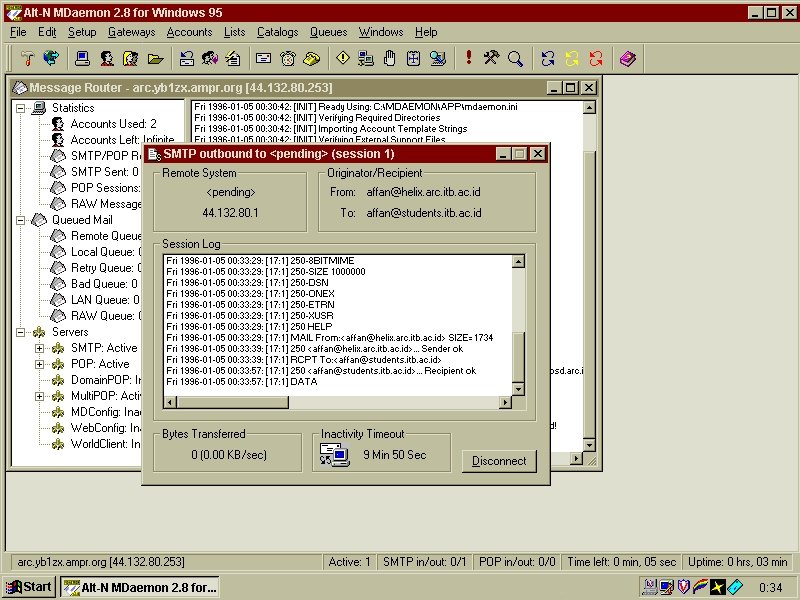Image resolution: width=800 pixels, height=600 pixels.
Task: Click the envelope toolbar icon
Action: (x=264, y=58)
